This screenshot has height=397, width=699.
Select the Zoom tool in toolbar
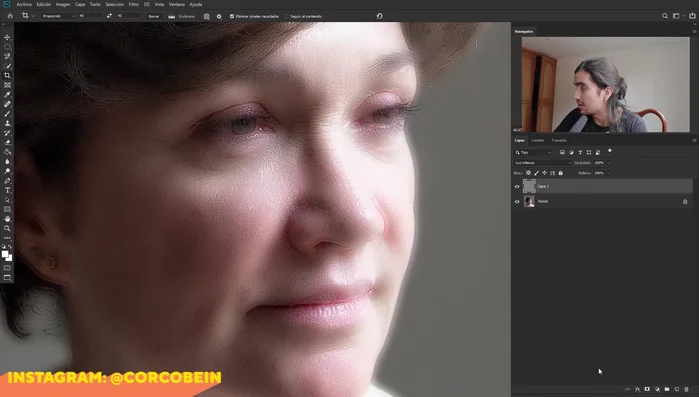tap(7, 228)
